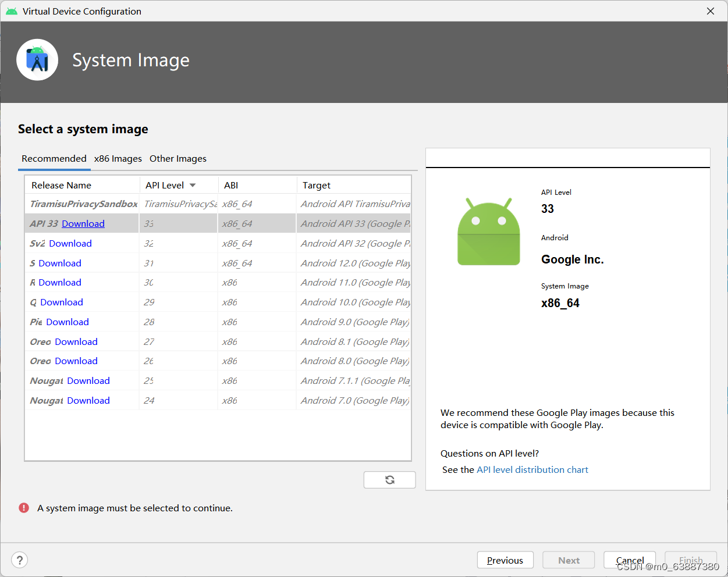
Task: Click the red error warning icon
Action: tap(24, 508)
